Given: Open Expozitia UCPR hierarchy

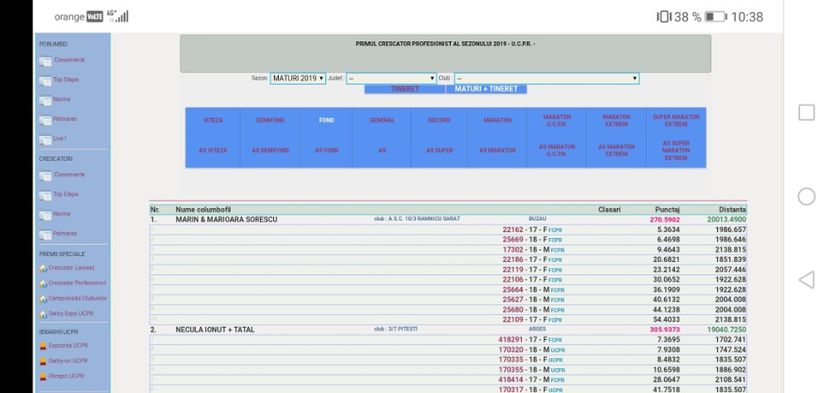Looking at the screenshot, I should pos(68,346).
